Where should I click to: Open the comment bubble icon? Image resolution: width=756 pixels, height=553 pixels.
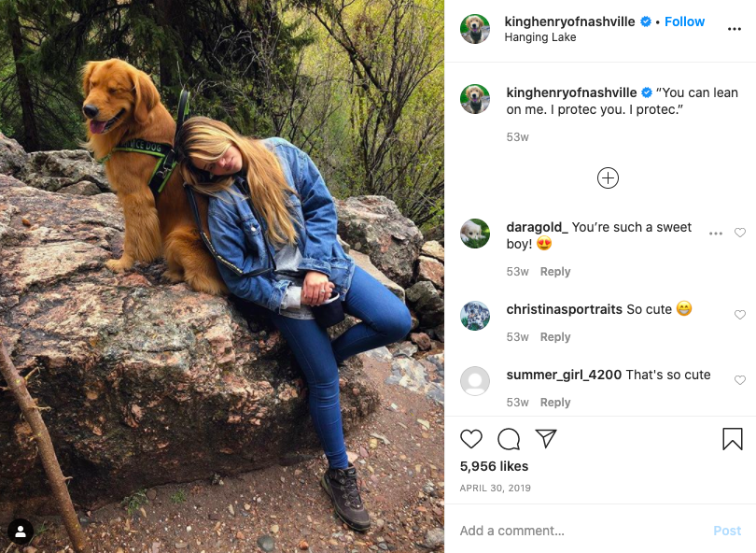point(509,439)
